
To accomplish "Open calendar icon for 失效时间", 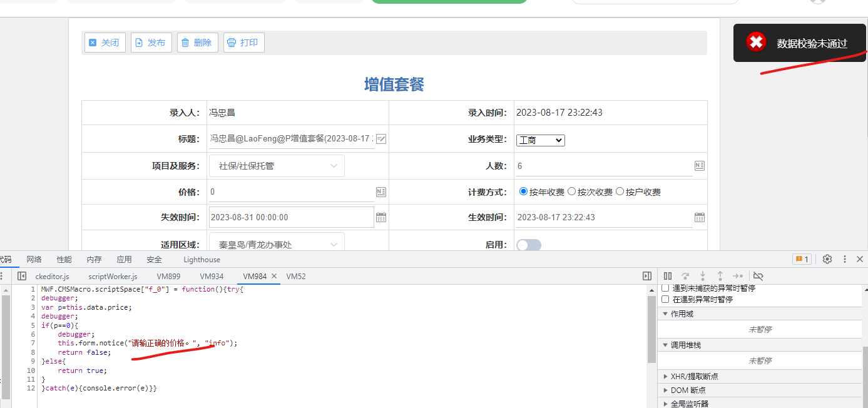I will pyautogui.click(x=381, y=217).
